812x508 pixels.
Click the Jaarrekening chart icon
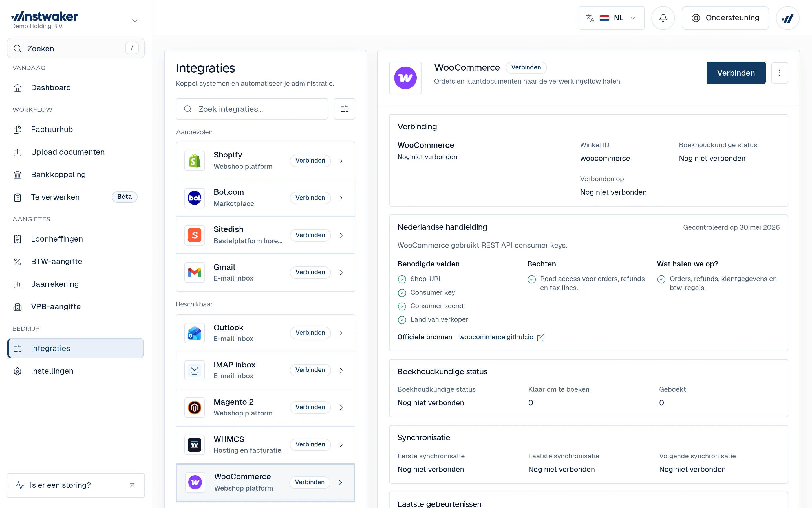[17, 284]
